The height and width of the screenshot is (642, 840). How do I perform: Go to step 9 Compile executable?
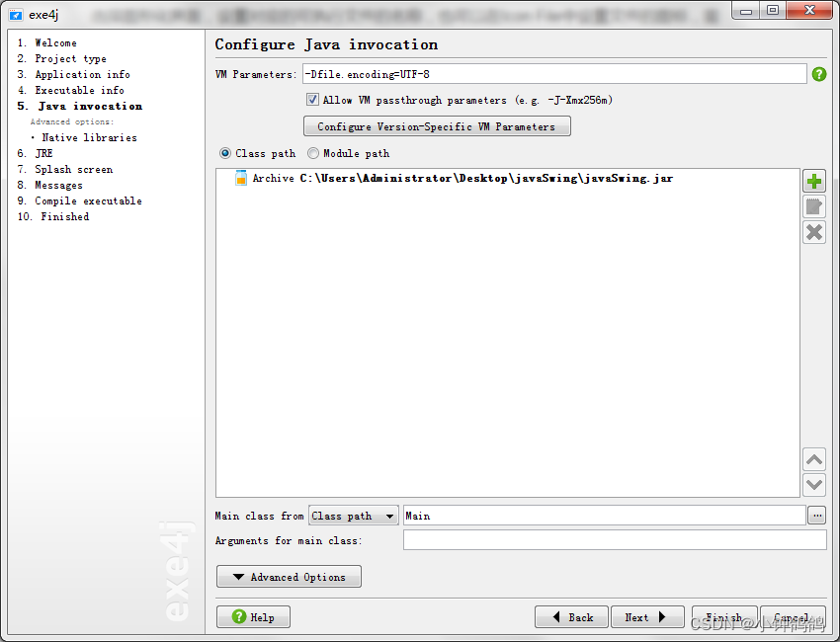click(x=79, y=201)
